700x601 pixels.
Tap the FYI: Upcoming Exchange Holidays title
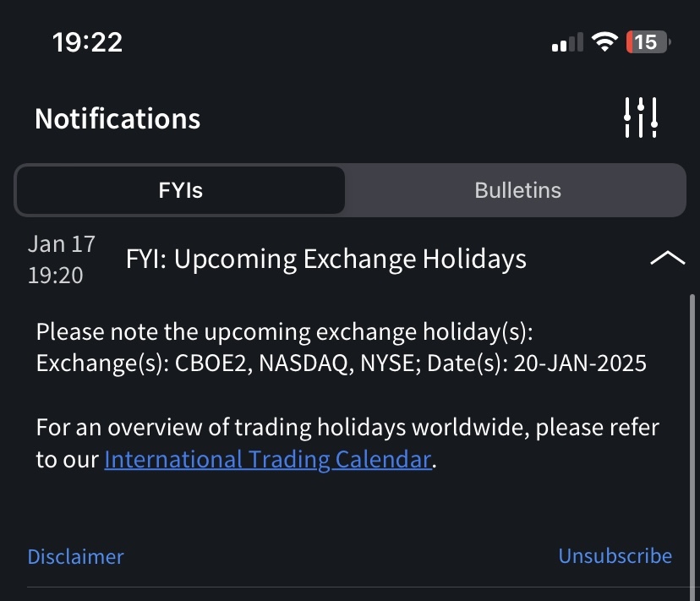(x=325, y=259)
